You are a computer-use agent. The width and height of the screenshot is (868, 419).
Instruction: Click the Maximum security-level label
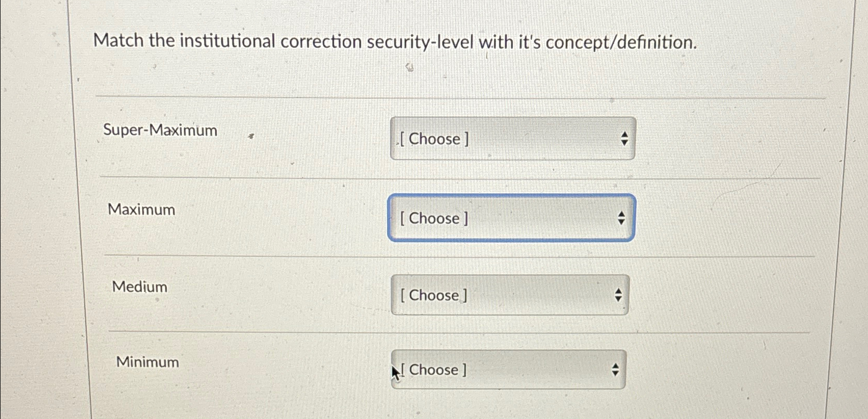[x=142, y=209]
